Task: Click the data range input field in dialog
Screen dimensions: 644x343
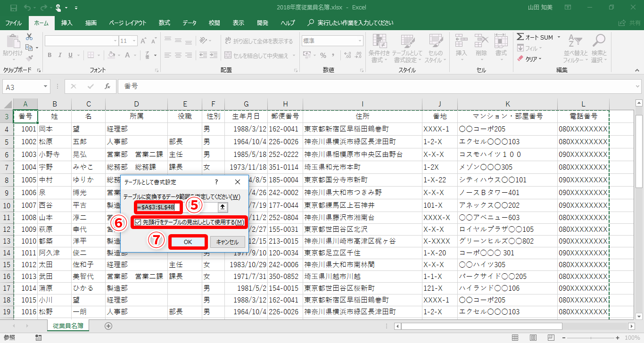Action: (x=177, y=207)
